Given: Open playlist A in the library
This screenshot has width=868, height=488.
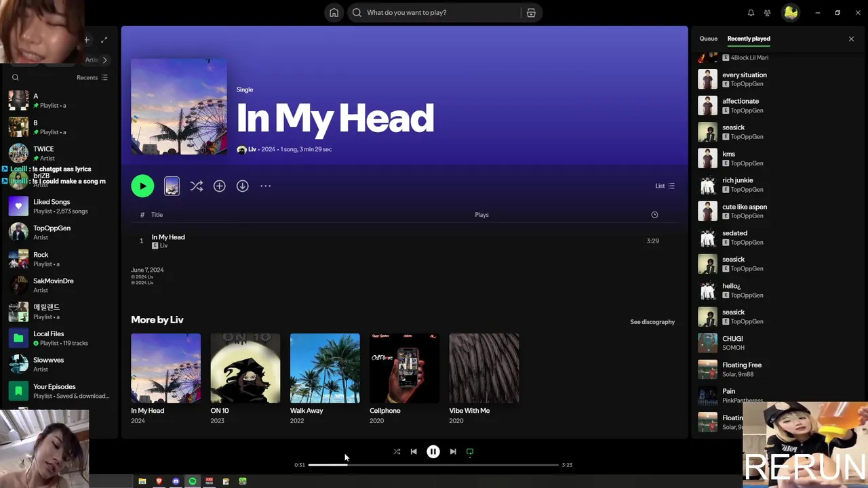Looking at the screenshot, I should (59, 100).
